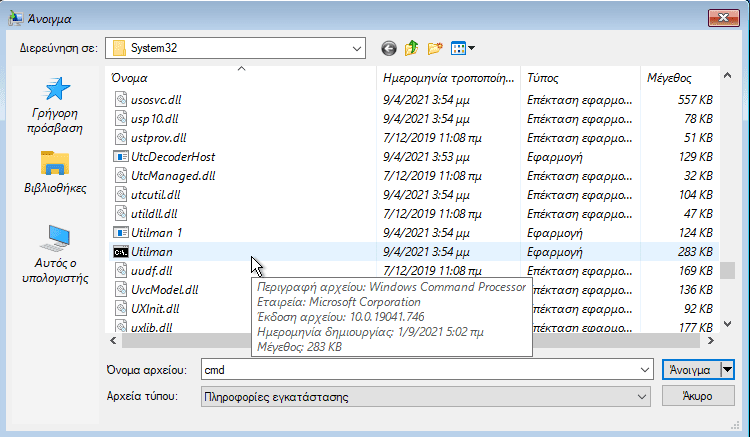
Task: Go up one folder level
Action: pyautogui.click(x=411, y=48)
